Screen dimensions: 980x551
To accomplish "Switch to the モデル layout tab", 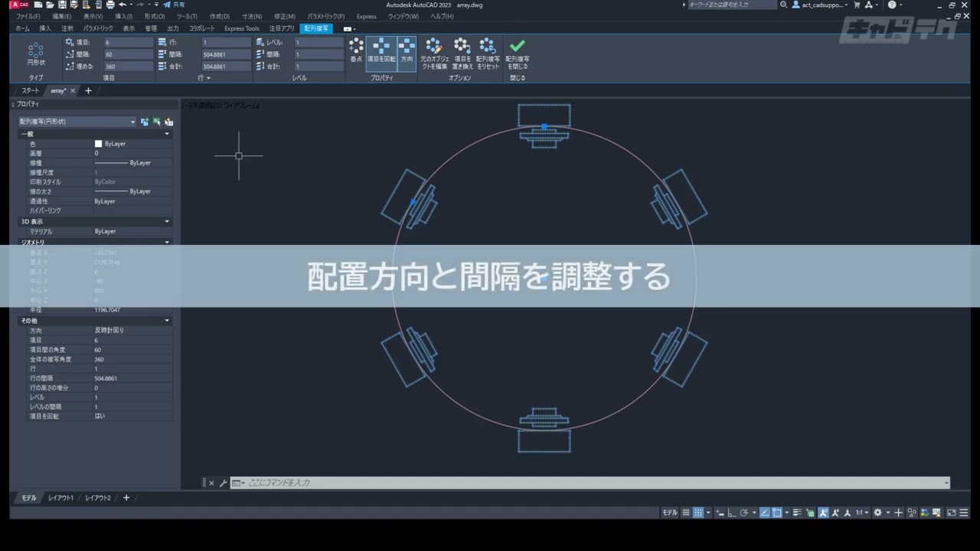I will pos(28,497).
